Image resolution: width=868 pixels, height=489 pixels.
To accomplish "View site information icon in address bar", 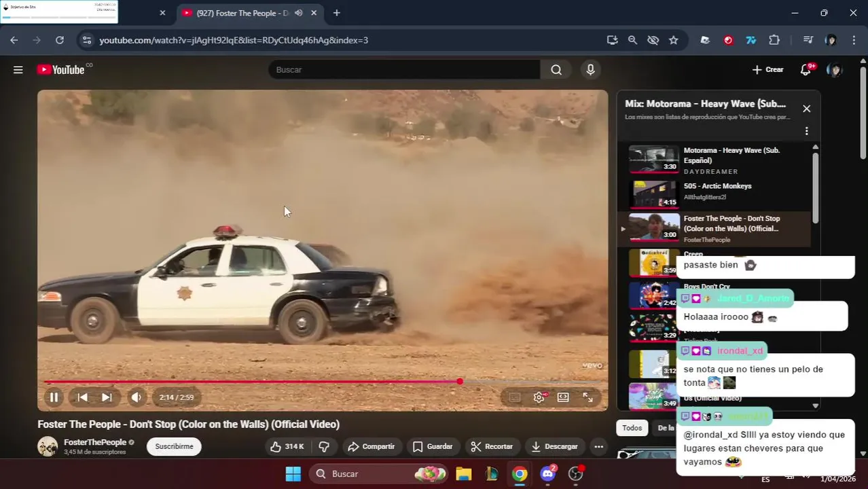I will (x=86, y=40).
